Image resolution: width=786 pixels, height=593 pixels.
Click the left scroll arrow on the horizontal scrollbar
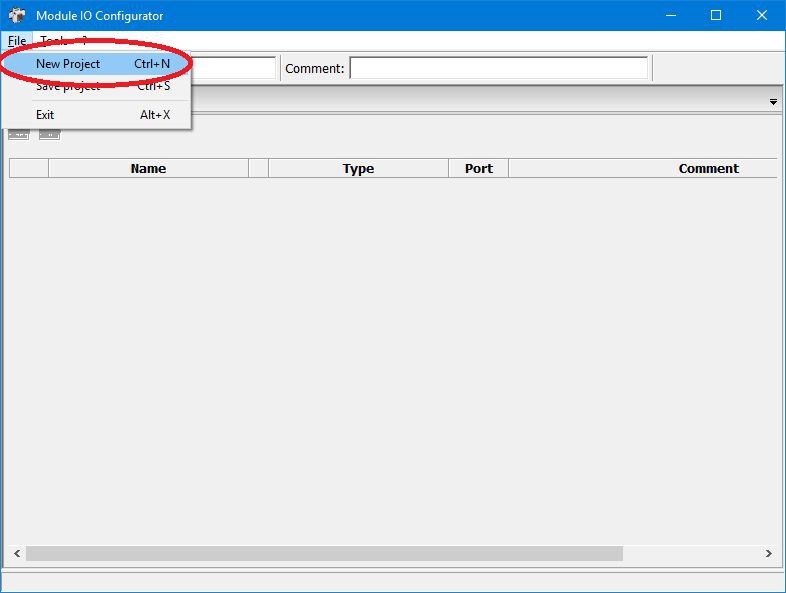tap(17, 553)
